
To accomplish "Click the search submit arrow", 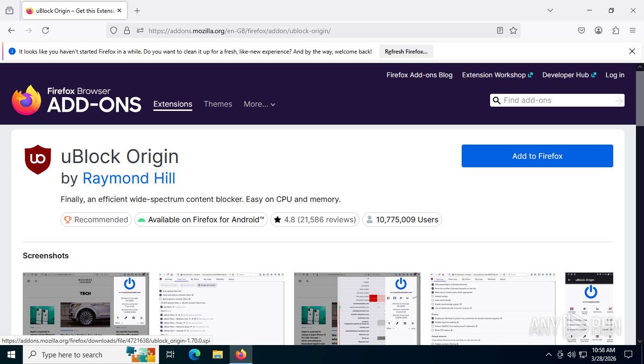I will pos(618,100).
